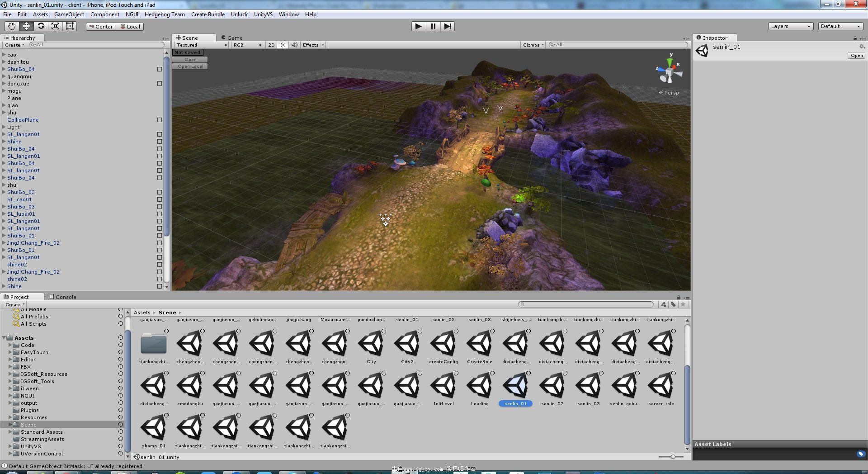Image resolution: width=868 pixels, height=474 pixels.
Task: Click the Asset Labels tag icon
Action: (860, 454)
